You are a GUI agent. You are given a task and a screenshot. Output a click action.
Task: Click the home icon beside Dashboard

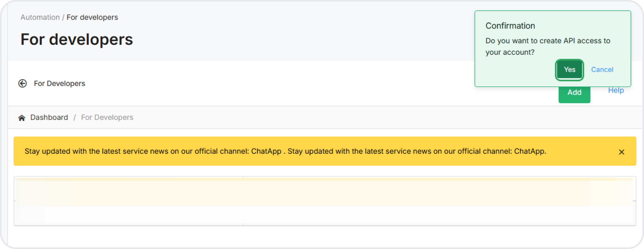coord(22,118)
